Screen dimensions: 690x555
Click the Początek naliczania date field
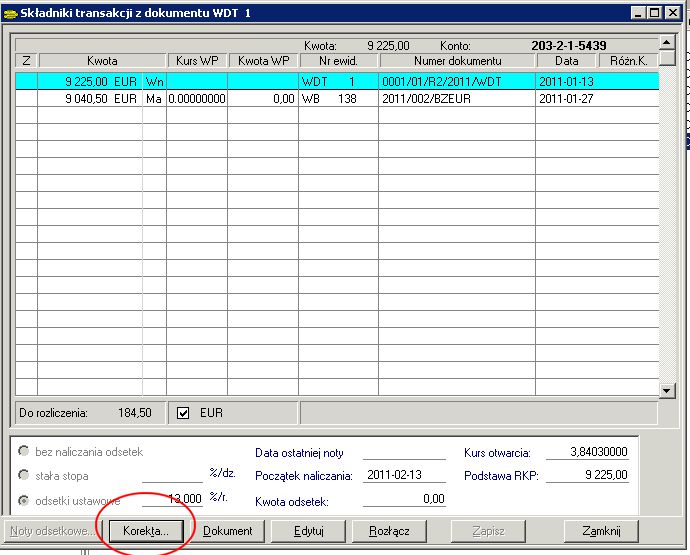[404, 475]
